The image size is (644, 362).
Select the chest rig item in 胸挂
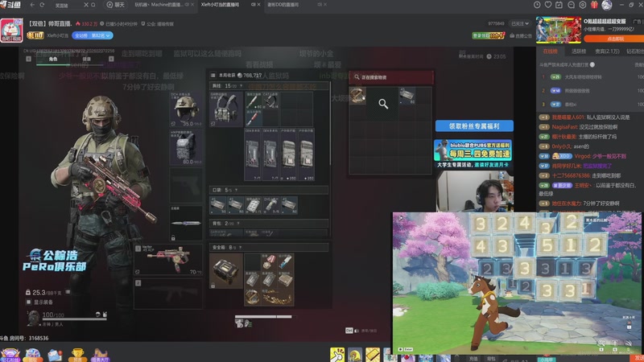coord(226,109)
